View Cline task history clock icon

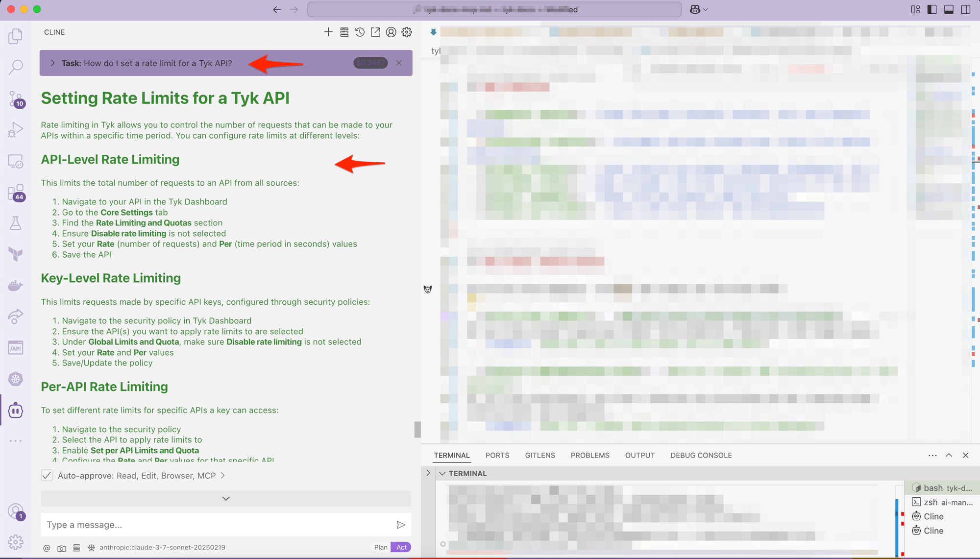[359, 32]
